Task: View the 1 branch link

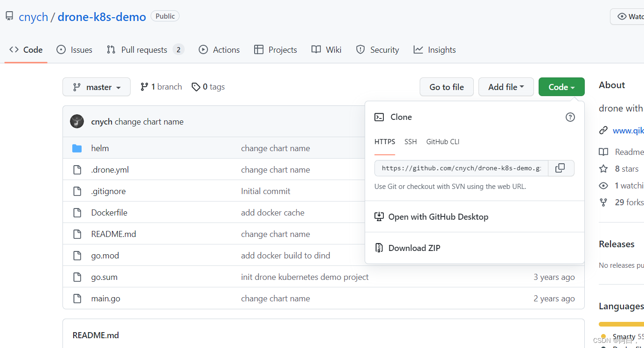Action: pyautogui.click(x=161, y=87)
